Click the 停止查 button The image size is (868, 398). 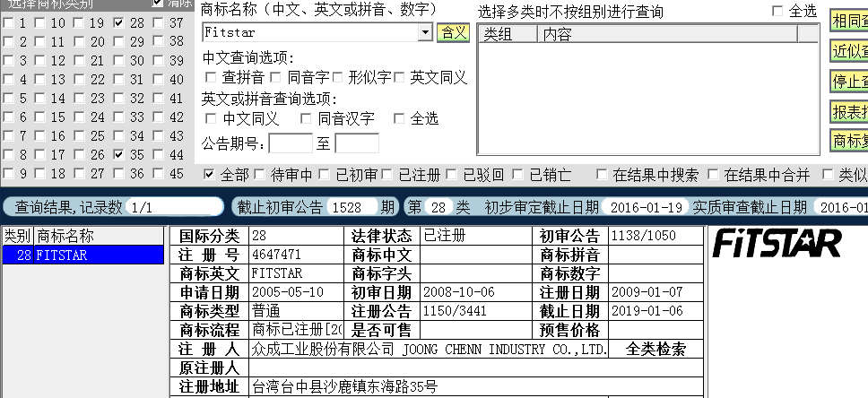coord(849,82)
